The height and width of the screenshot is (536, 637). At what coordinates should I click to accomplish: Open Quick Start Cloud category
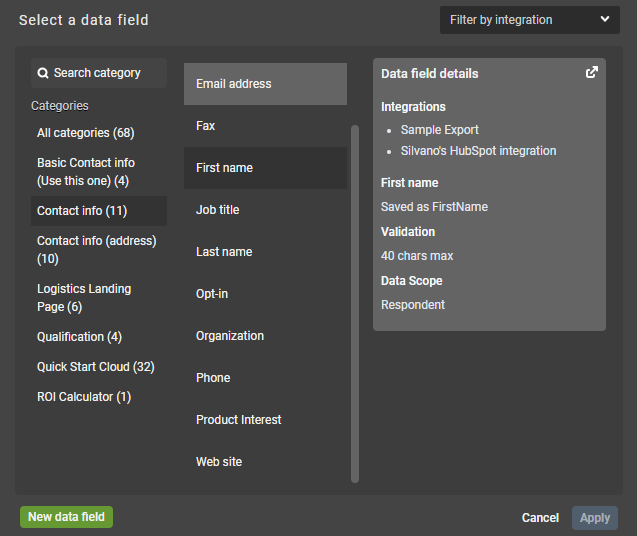click(95, 367)
